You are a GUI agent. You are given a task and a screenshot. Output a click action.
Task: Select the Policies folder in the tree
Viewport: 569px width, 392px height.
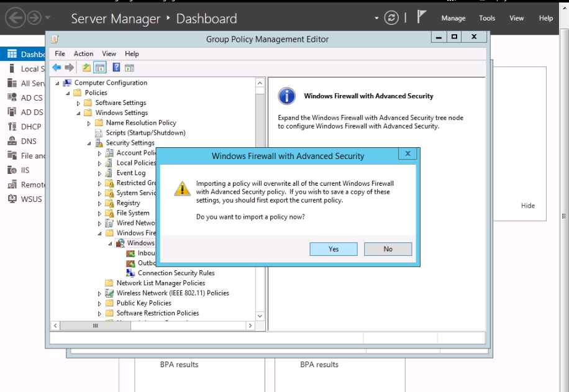[96, 93]
